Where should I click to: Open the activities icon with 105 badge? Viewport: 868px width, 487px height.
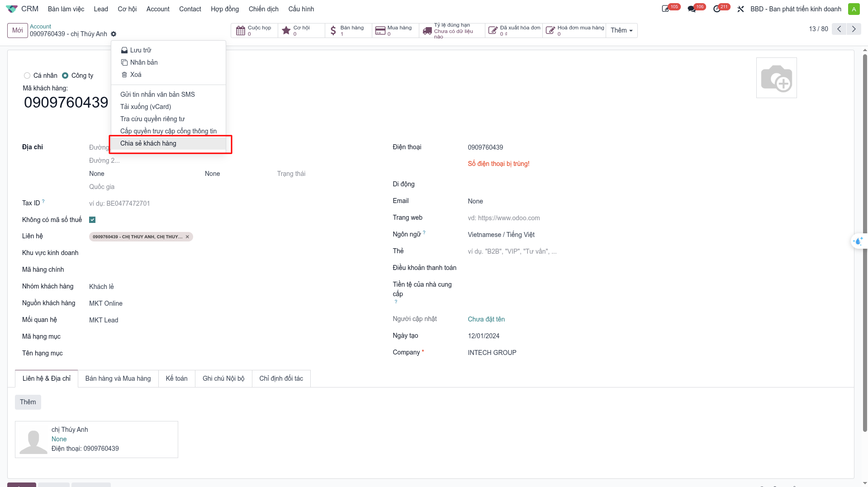(670, 9)
